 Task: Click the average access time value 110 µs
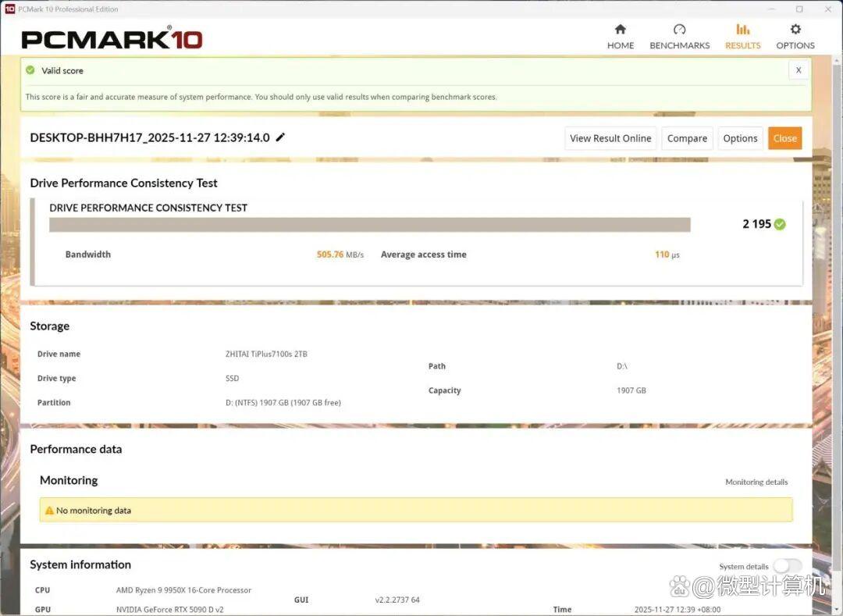(x=667, y=255)
